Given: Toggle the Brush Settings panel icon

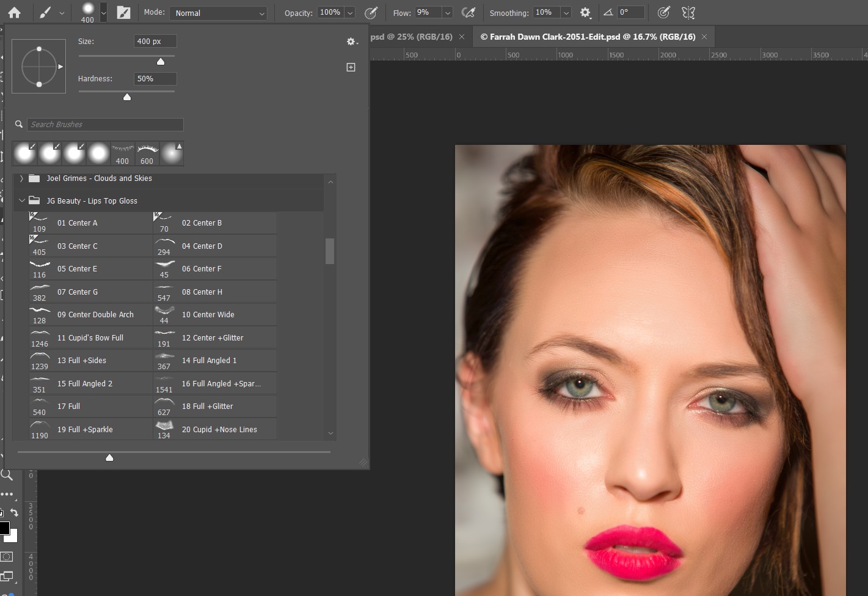Looking at the screenshot, I should (123, 13).
